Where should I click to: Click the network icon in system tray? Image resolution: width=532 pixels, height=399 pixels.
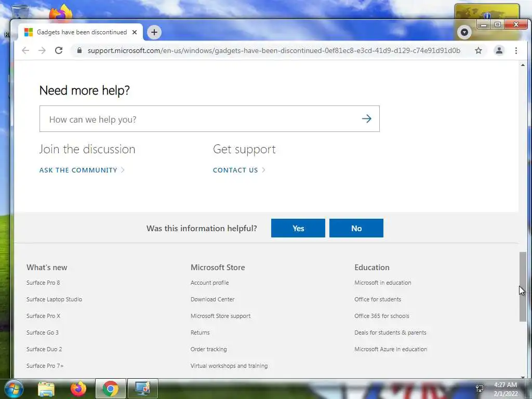pos(480,389)
